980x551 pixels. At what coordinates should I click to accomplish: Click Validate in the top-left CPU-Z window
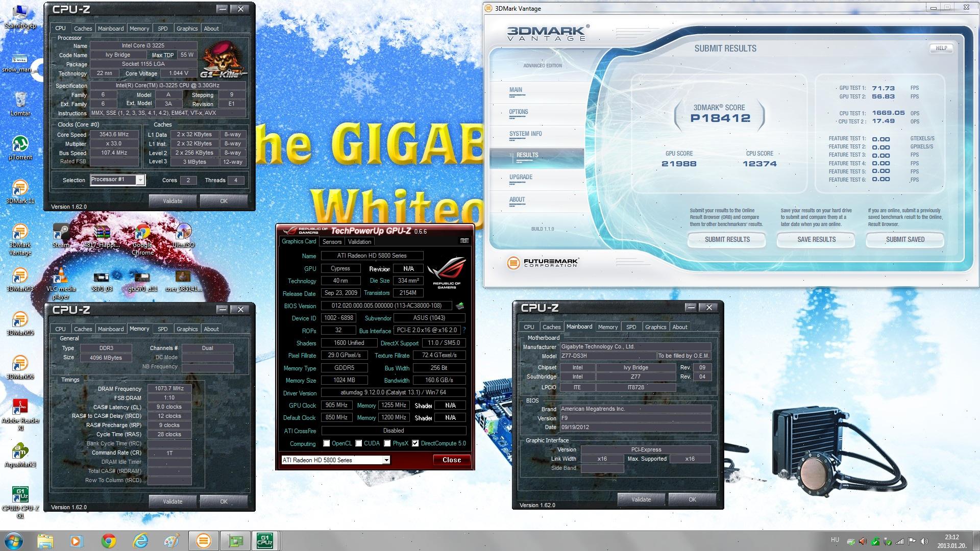(173, 201)
